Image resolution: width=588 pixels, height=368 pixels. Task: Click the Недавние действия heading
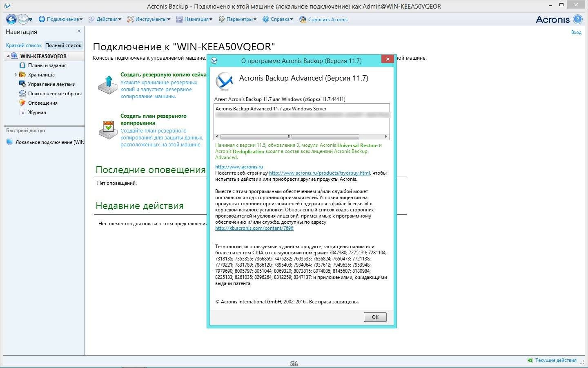[x=139, y=206]
